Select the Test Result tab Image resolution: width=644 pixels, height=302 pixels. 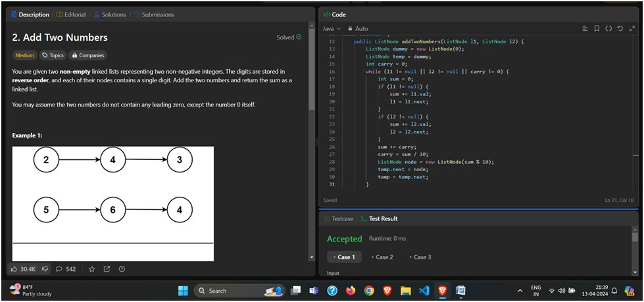point(379,218)
